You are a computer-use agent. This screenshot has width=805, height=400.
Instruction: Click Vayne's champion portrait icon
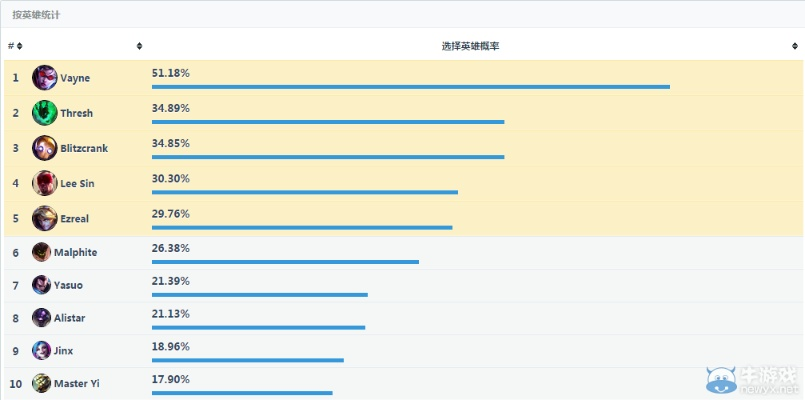click(x=45, y=78)
